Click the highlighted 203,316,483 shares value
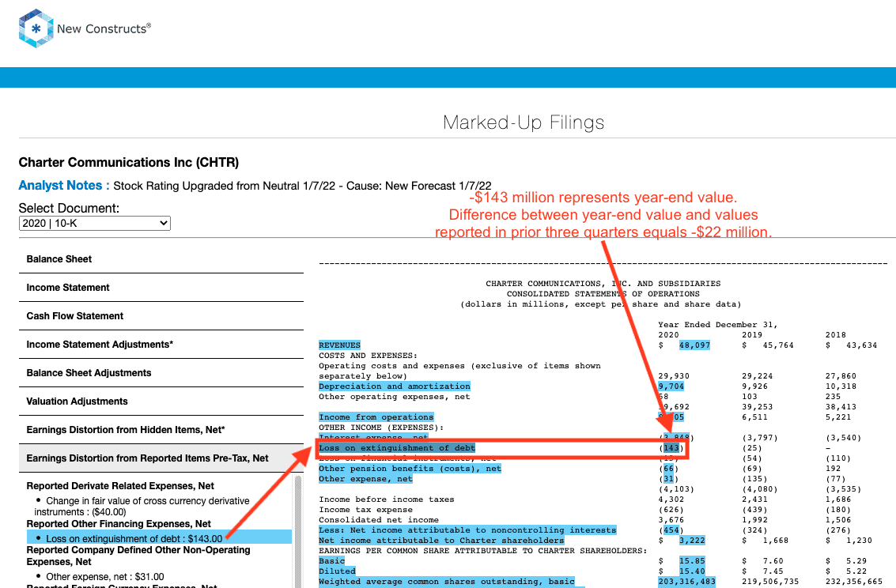This screenshot has height=588, width=896. [687, 582]
